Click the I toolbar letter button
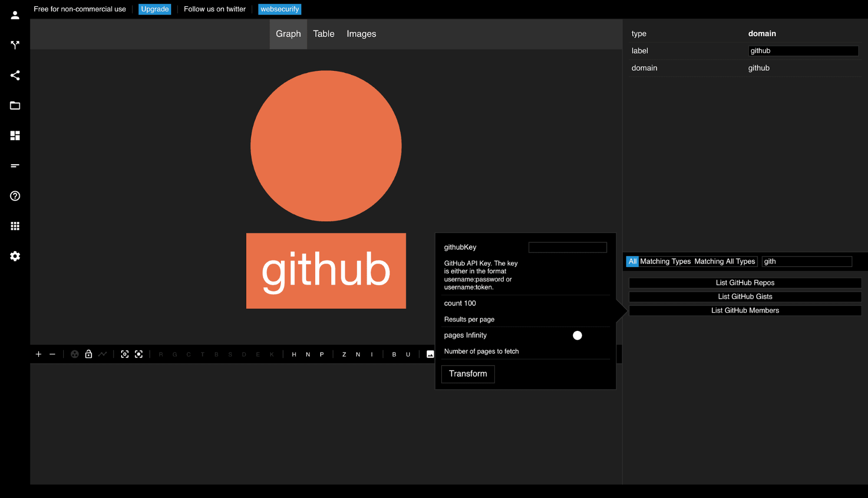Viewport: 868px width, 498px height. (372, 355)
